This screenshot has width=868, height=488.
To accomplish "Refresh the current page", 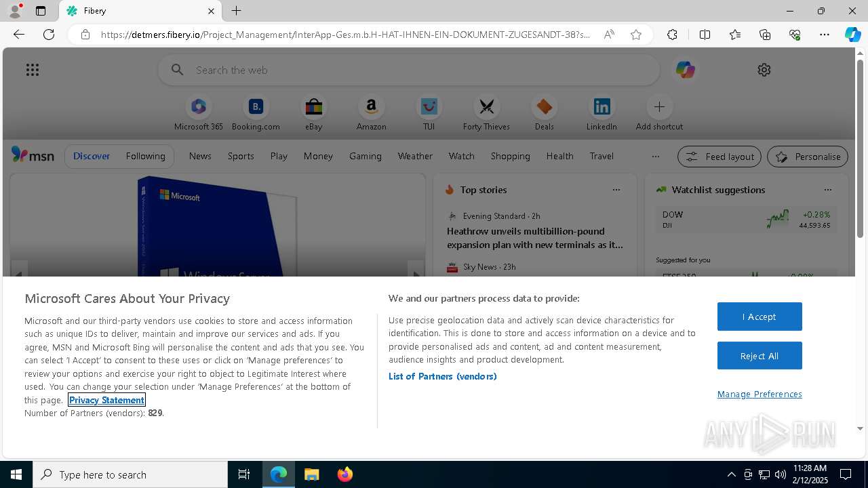I will click(49, 35).
